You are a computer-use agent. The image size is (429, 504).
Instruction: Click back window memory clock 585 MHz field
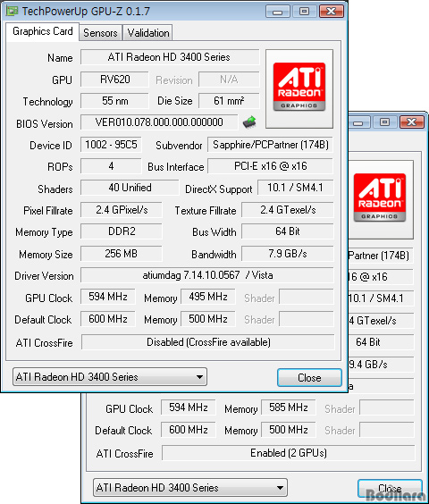tap(289, 407)
